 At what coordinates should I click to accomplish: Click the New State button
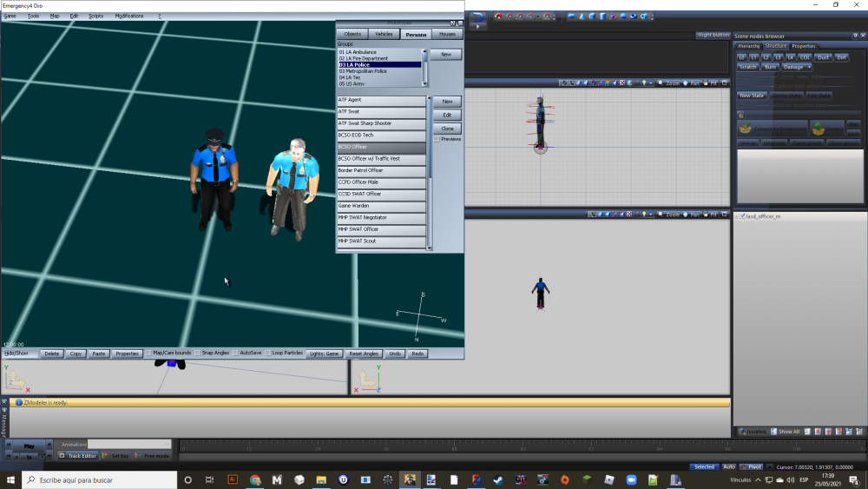pyautogui.click(x=752, y=96)
